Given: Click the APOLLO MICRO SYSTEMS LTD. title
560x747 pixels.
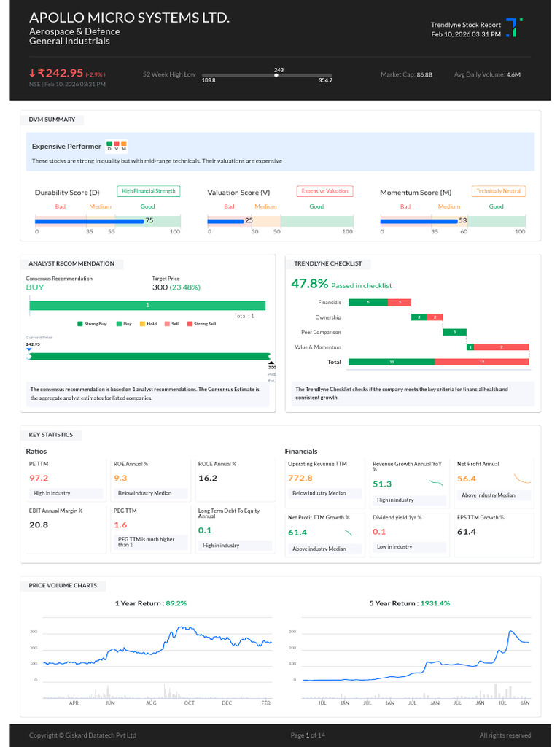Looking at the screenshot, I should pos(129,18).
